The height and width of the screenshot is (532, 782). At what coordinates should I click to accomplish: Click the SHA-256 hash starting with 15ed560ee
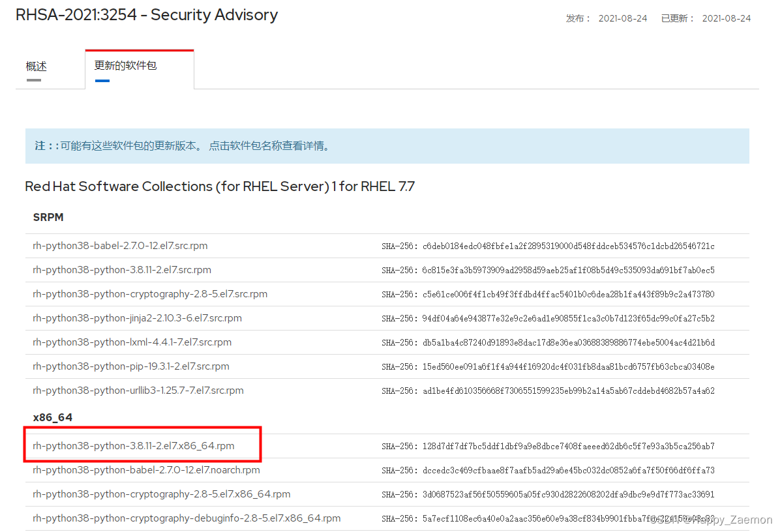click(x=569, y=366)
